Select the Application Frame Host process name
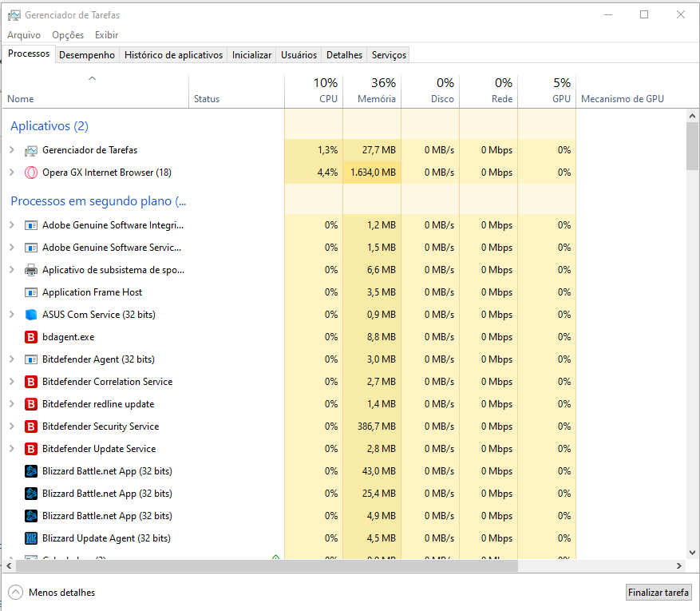700x611 pixels. (93, 292)
